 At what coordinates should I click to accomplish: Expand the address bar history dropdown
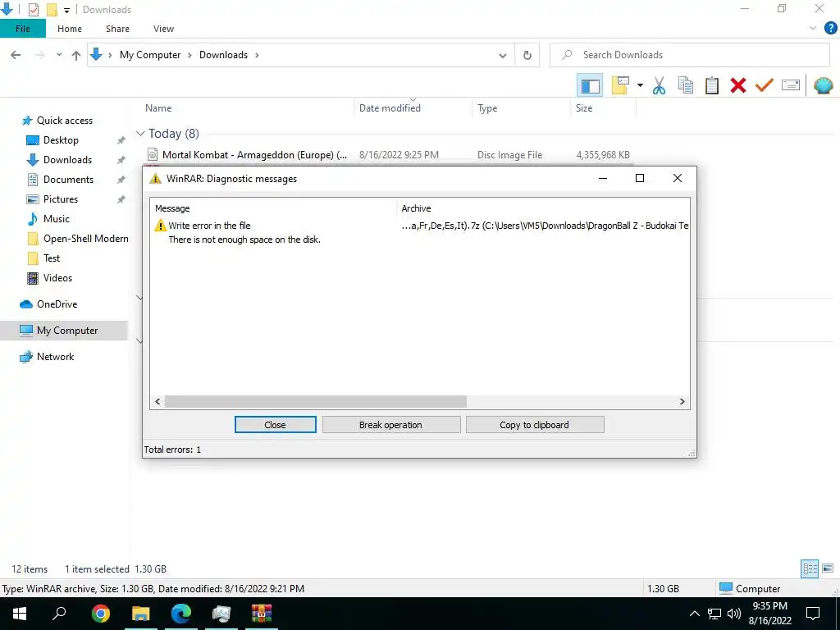[x=503, y=55]
